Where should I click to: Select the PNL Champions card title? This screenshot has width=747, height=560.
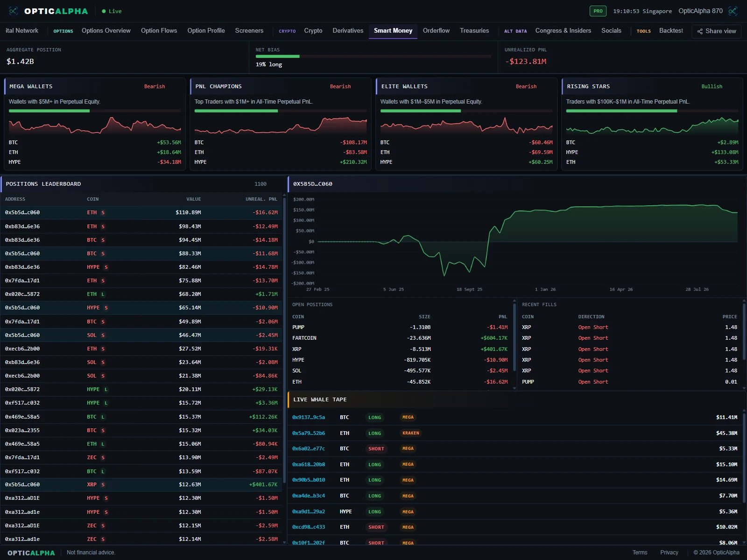(218, 86)
